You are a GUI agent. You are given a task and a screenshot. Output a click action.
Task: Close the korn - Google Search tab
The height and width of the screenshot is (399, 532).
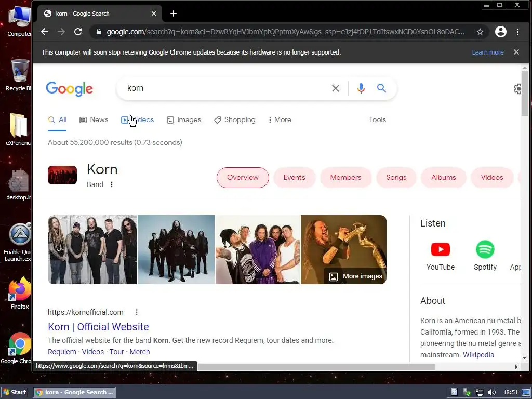(154, 14)
